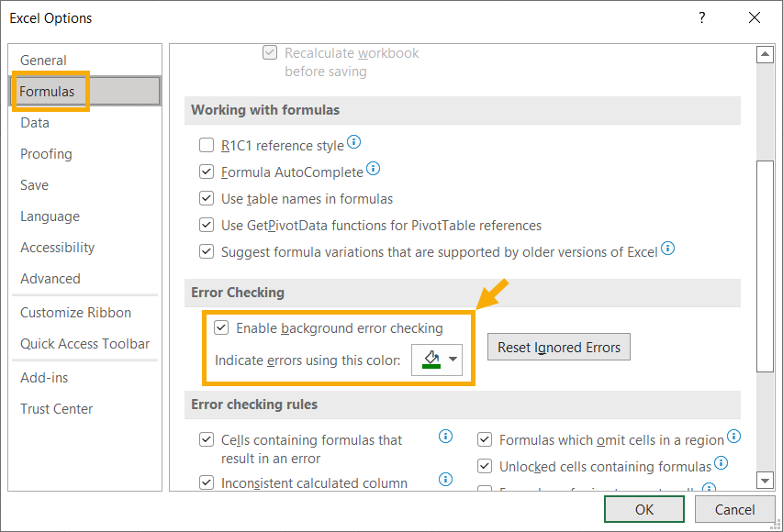783x532 pixels.
Task: Toggle Use GetPivotData functions checkbox
Action: [x=207, y=225]
